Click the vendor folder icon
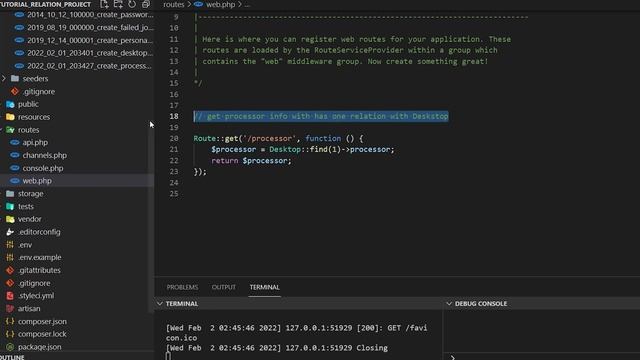 coord(10,219)
